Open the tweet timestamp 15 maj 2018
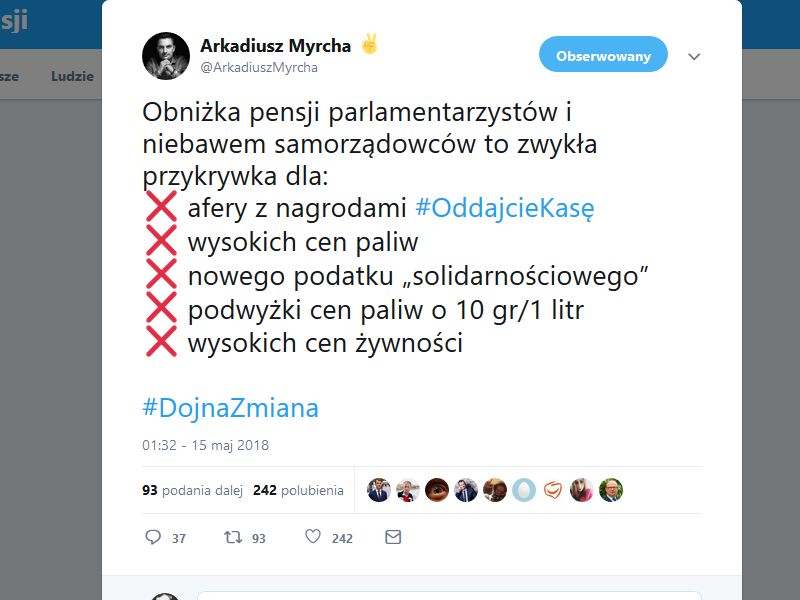Image resolution: width=800 pixels, height=600 pixels. [205, 445]
